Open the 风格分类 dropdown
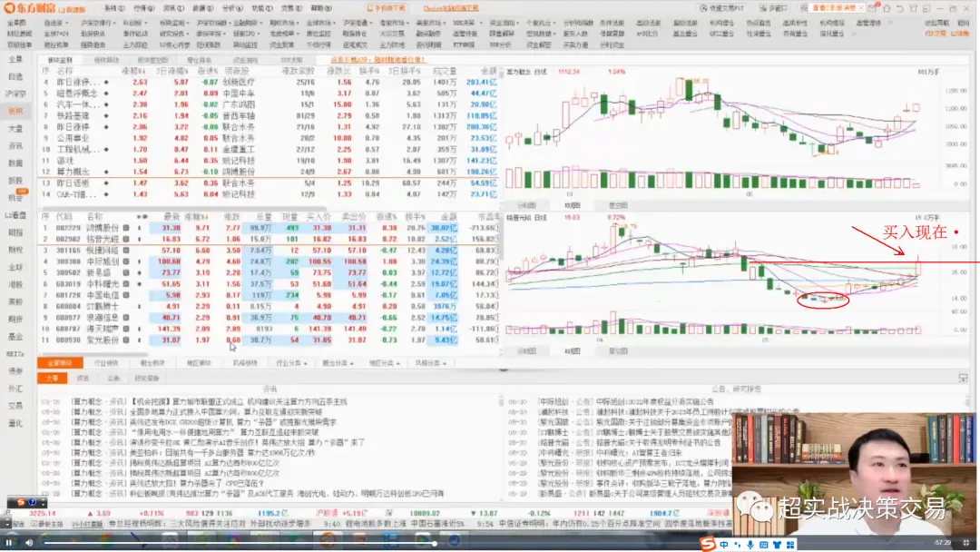Viewport: 980px width, 552px height. coord(430,363)
